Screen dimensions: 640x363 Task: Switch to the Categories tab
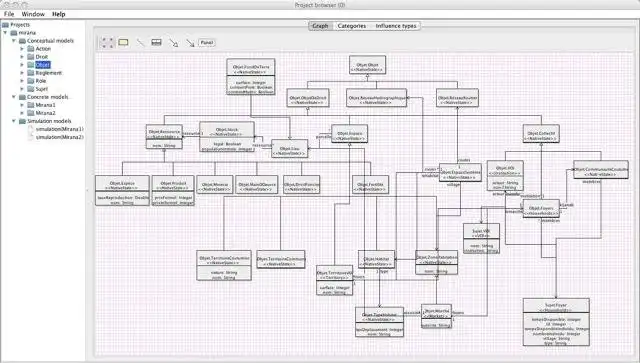coord(352,26)
